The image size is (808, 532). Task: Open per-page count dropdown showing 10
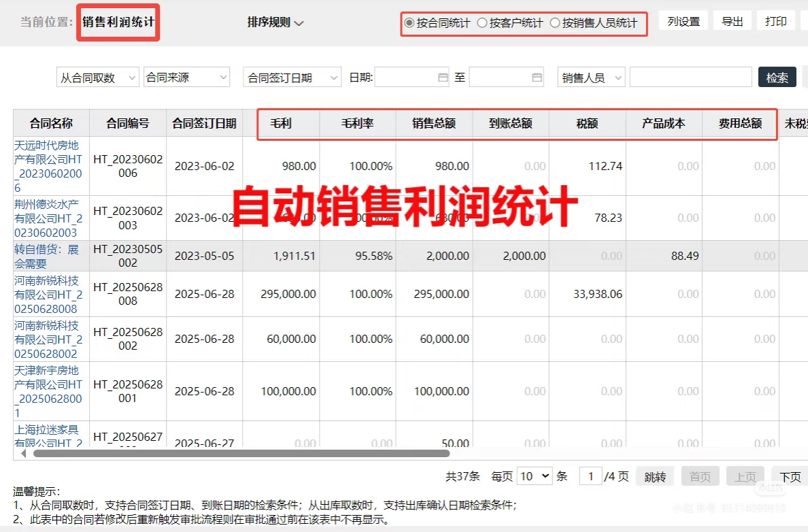535,476
